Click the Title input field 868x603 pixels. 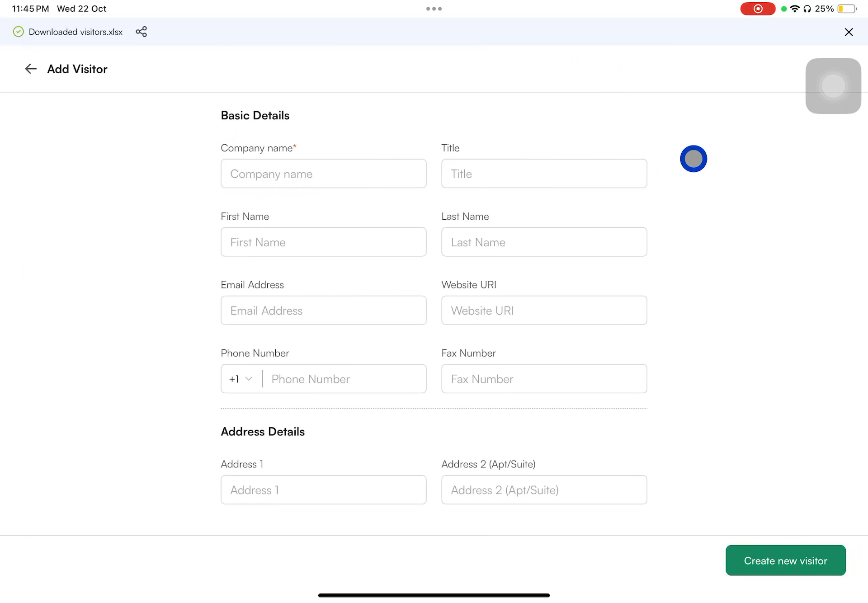tap(544, 174)
